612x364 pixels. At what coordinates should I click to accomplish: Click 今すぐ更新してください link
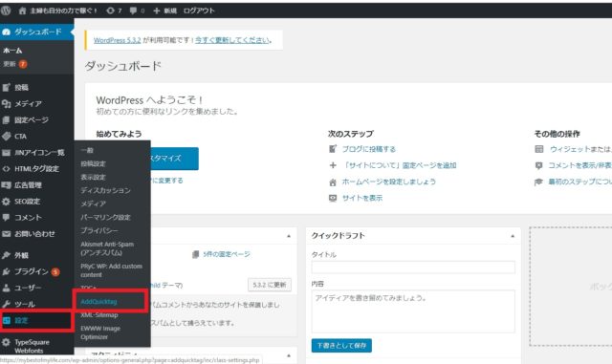[x=232, y=40]
